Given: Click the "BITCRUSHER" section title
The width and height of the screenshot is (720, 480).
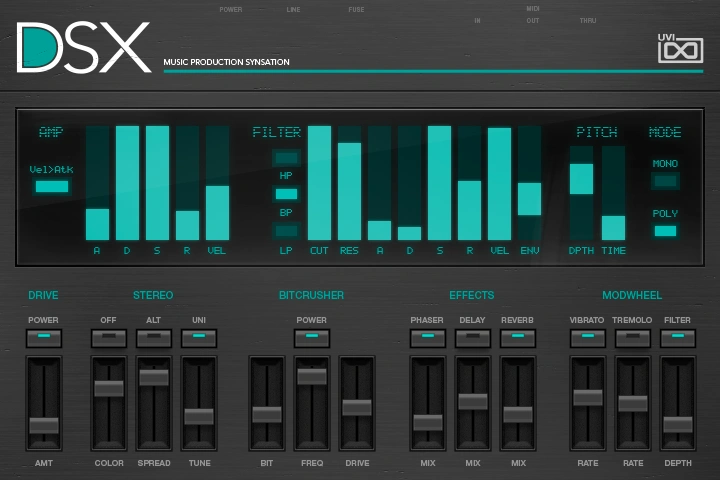Looking at the screenshot, I should pyautogui.click(x=311, y=295).
